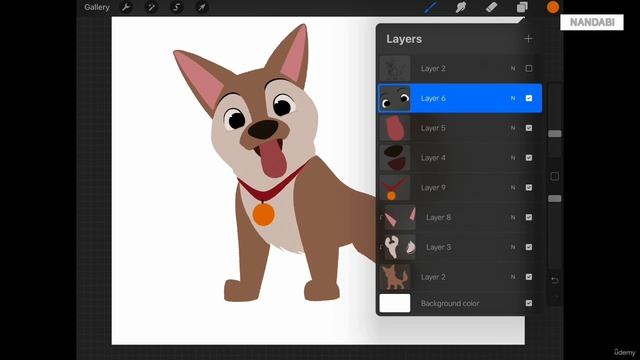Viewport: 640px width, 360px height.
Task: Tap Layer 4 mouth thumbnail
Action: pyautogui.click(x=395, y=158)
